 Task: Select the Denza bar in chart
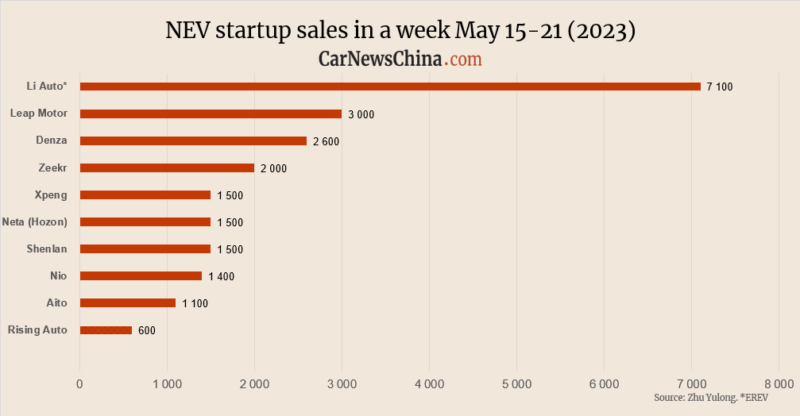193,141
